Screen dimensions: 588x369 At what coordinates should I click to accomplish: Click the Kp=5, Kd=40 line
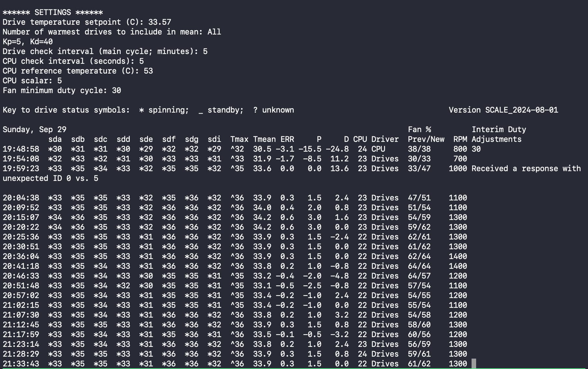[x=28, y=42]
